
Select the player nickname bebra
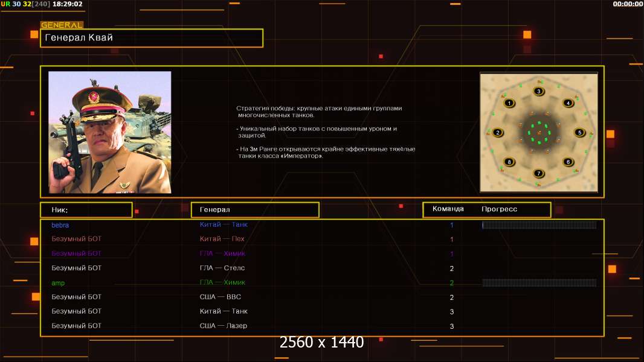(x=60, y=225)
